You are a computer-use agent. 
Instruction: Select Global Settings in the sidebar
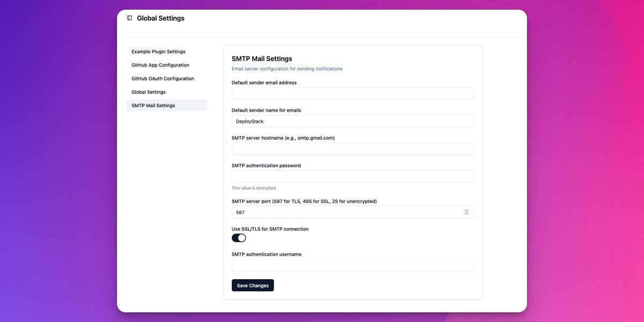[149, 92]
